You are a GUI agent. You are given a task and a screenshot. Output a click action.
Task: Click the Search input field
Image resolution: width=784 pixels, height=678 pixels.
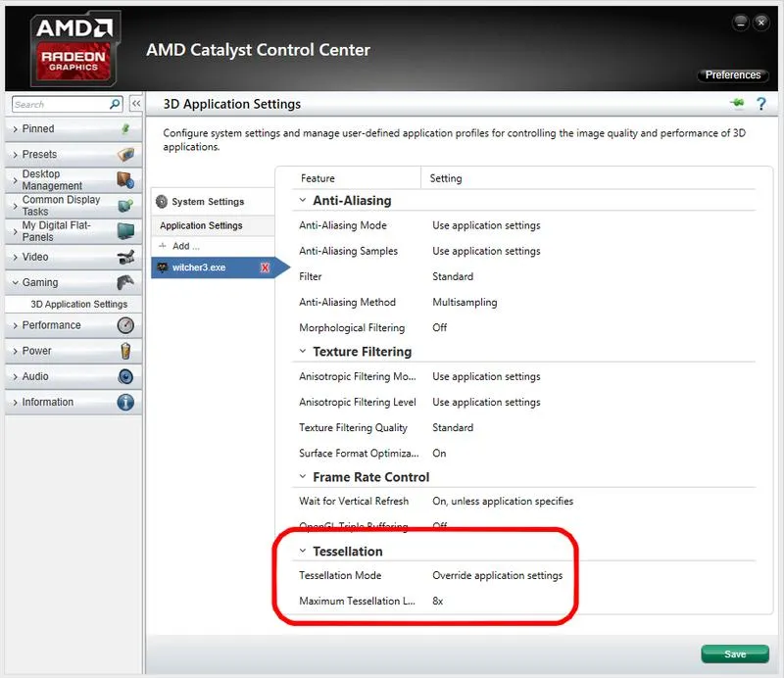click(x=59, y=104)
